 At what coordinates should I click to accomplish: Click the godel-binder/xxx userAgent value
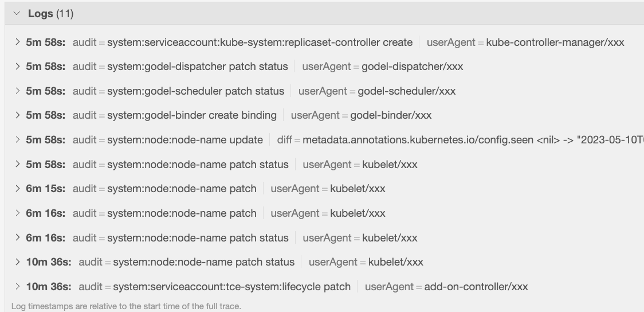[391, 115]
